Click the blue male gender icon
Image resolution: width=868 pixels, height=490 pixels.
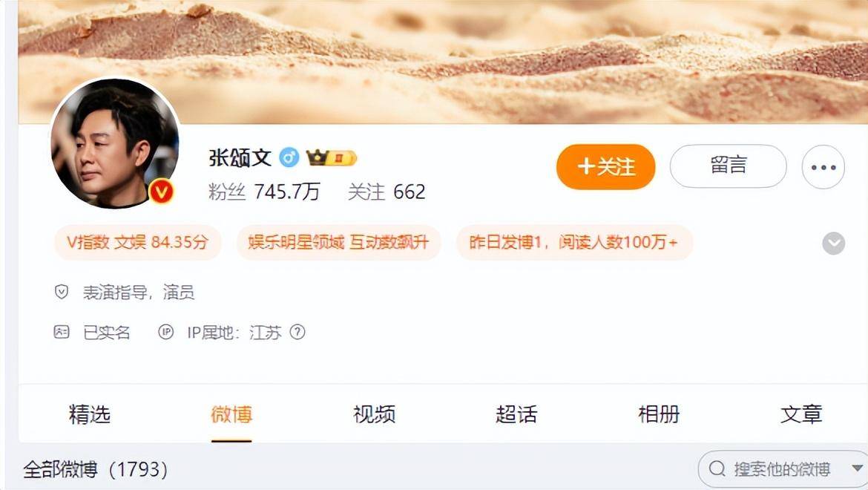tap(289, 158)
